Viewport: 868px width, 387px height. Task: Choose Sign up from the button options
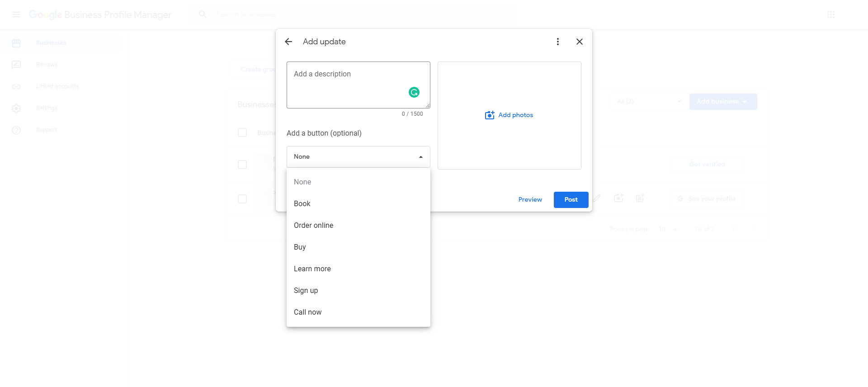click(x=359, y=290)
